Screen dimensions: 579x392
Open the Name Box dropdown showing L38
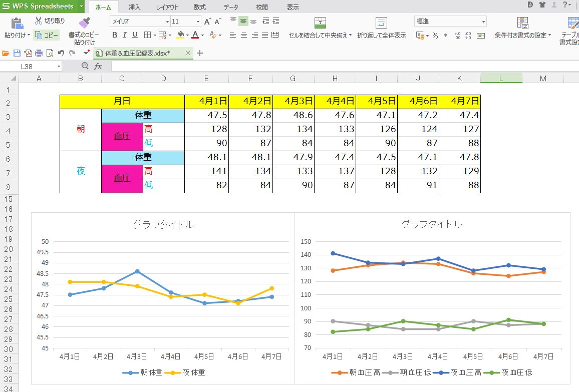(59, 66)
